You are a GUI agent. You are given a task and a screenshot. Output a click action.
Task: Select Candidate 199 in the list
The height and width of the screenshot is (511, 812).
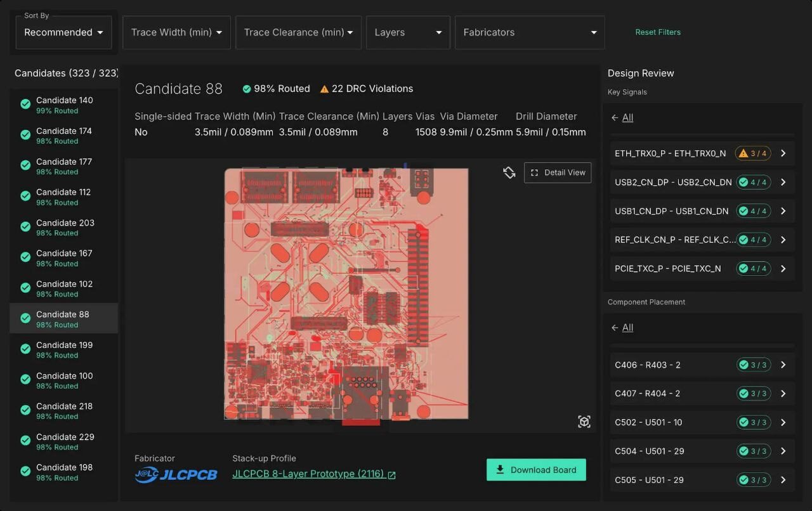pyautogui.click(x=63, y=349)
